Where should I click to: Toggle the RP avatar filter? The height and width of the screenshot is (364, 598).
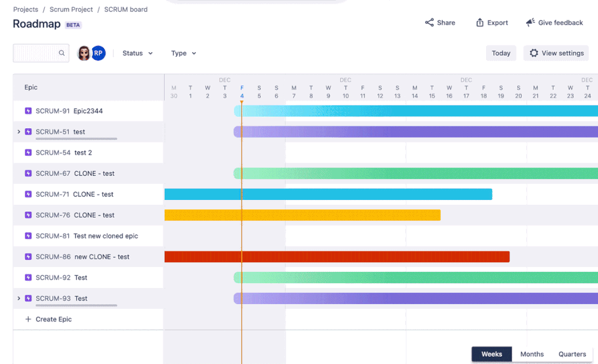98,53
